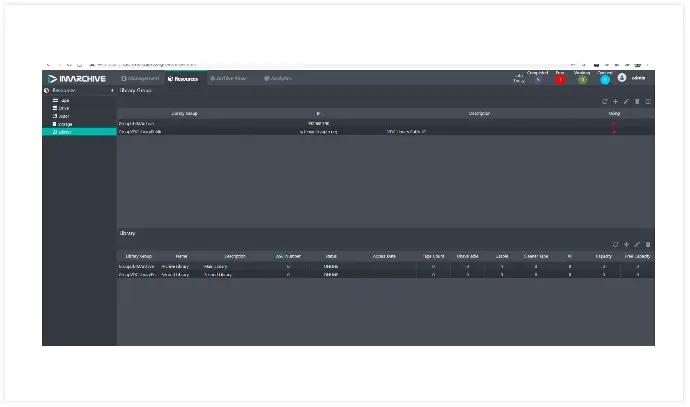Click the green Working job status badge

[x=583, y=78]
